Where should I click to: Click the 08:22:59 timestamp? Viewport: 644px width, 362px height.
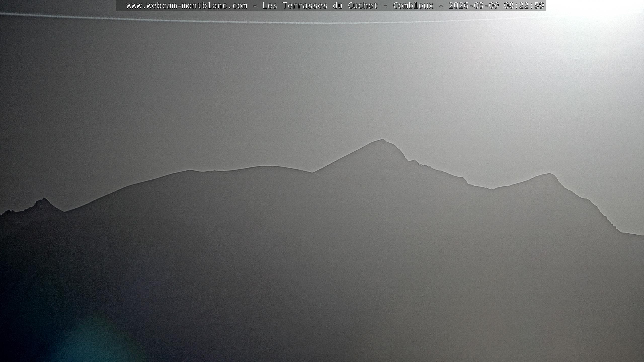point(524,6)
